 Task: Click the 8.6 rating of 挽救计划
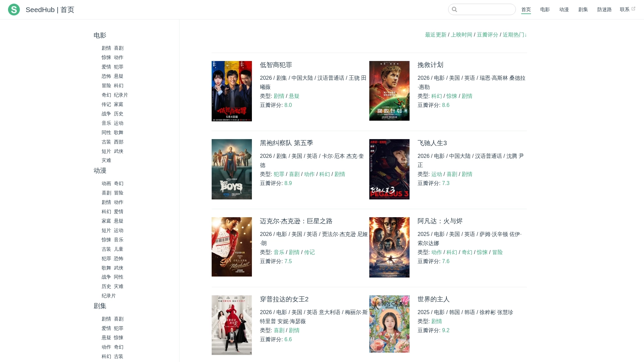point(446,105)
